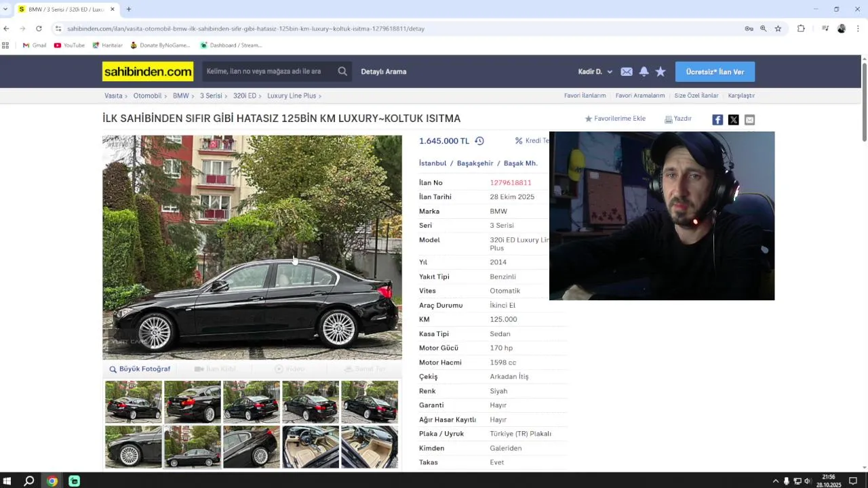Click 320i ED breadcrumb
This screenshot has width=868, height=488.
pyautogui.click(x=245, y=96)
